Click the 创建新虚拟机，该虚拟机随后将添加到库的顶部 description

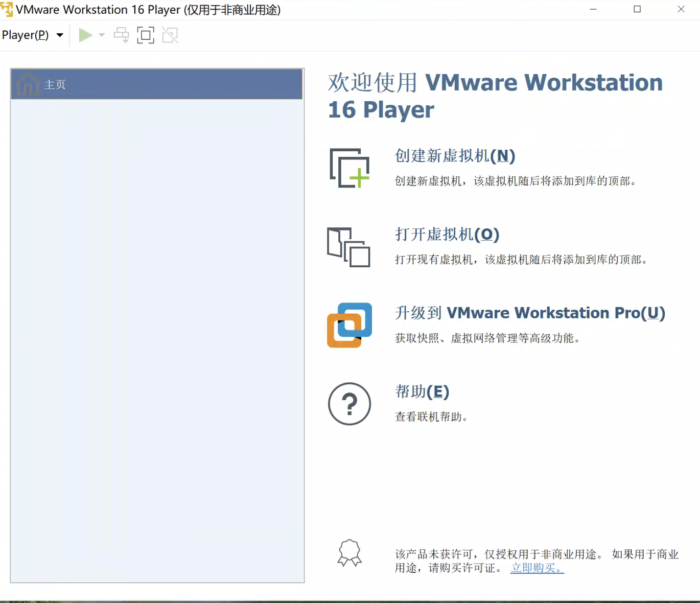[516, 181]
